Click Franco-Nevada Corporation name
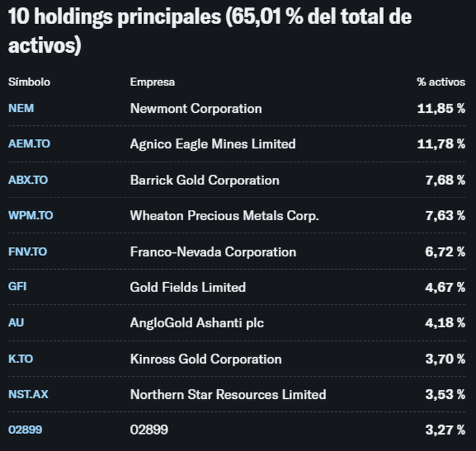 click(213, 252)
